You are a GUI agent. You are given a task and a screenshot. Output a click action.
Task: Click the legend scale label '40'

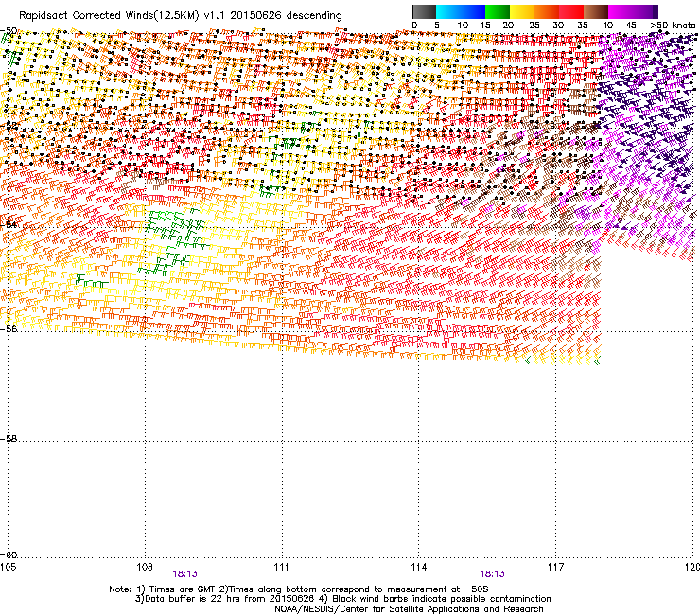[607, 26]
